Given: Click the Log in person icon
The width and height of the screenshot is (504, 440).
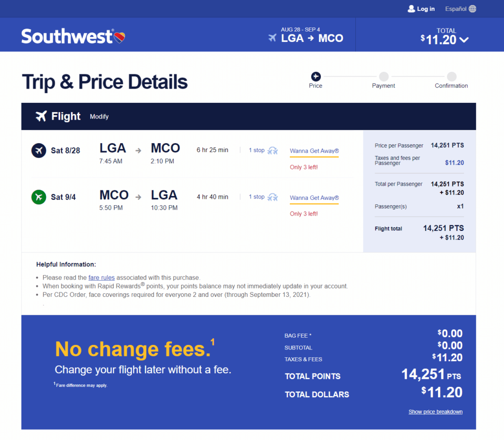Looking at the screenshot, I should tap(411, 9).
